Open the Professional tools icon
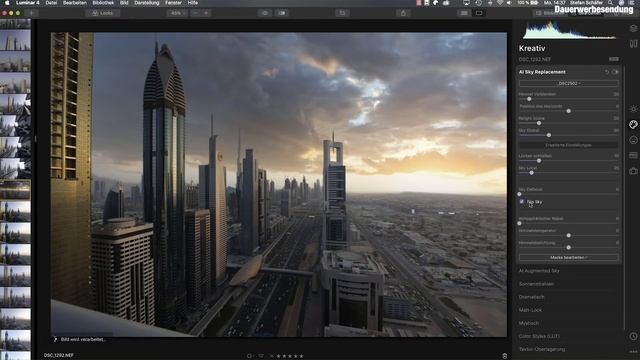The height and width of the screenshot is (360, 640). tap(633, 155)
